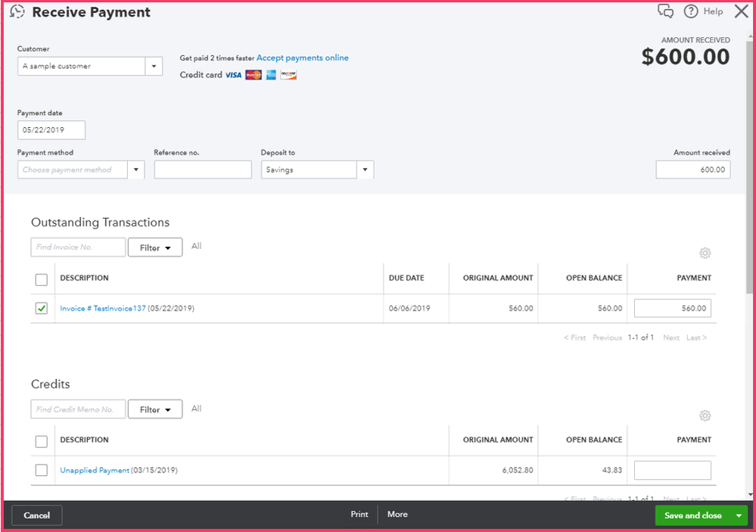This screenshot has width=756, height=532.
Task: Expand the Save and close arrow options
Action: [739, 515]
